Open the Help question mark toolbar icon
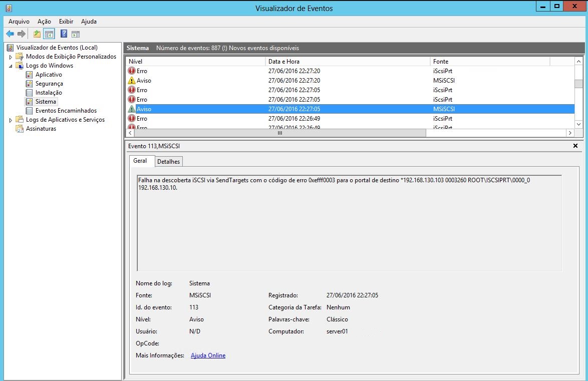Viewport: 588px width, 381px height. click(x=64, y=34)
